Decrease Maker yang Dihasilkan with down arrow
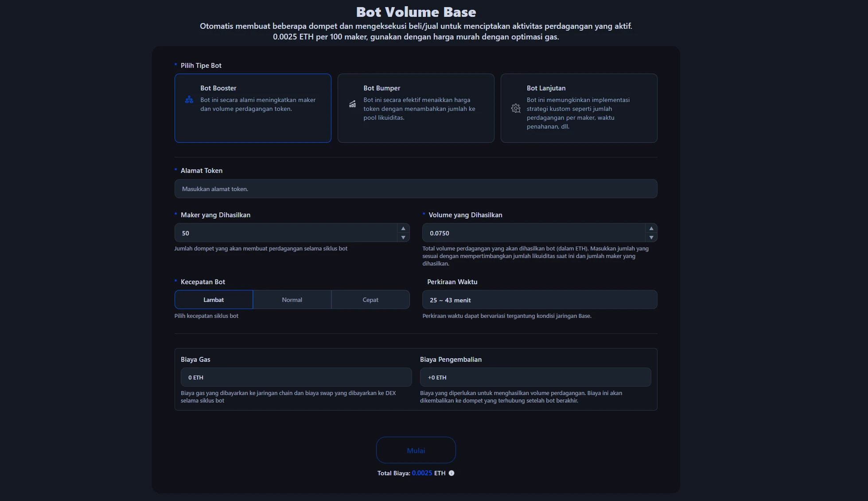 tap(403, 238)
